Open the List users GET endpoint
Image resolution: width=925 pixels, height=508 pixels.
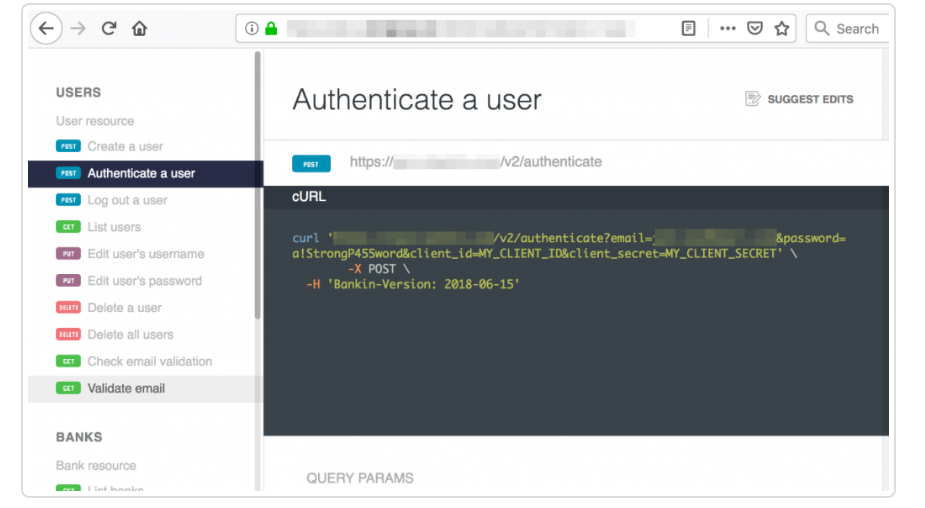click(114, 227)
